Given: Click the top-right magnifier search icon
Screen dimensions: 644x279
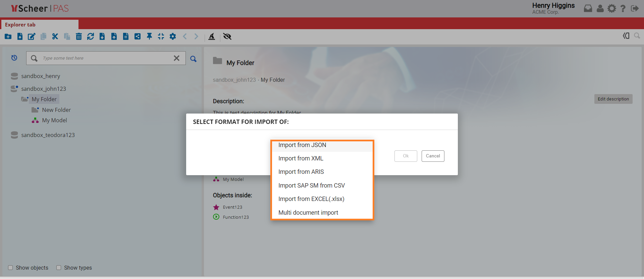Looking at the screenshot, I should point(637,36).
